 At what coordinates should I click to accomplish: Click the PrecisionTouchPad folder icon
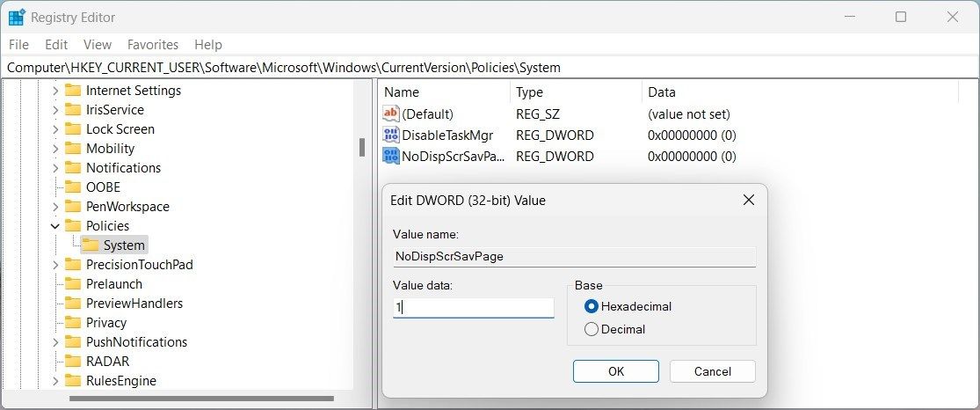click(x=73, y=265)
